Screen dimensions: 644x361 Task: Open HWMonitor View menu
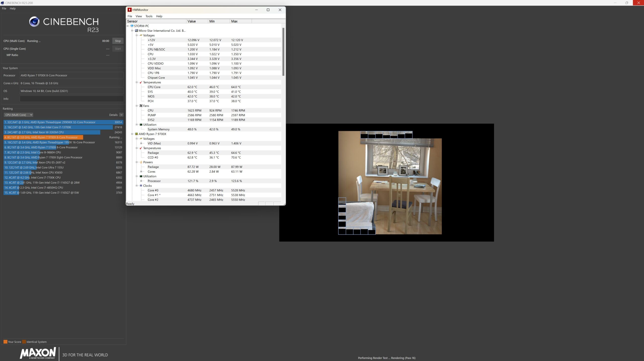pyautogui.click(x=139, y=16)
